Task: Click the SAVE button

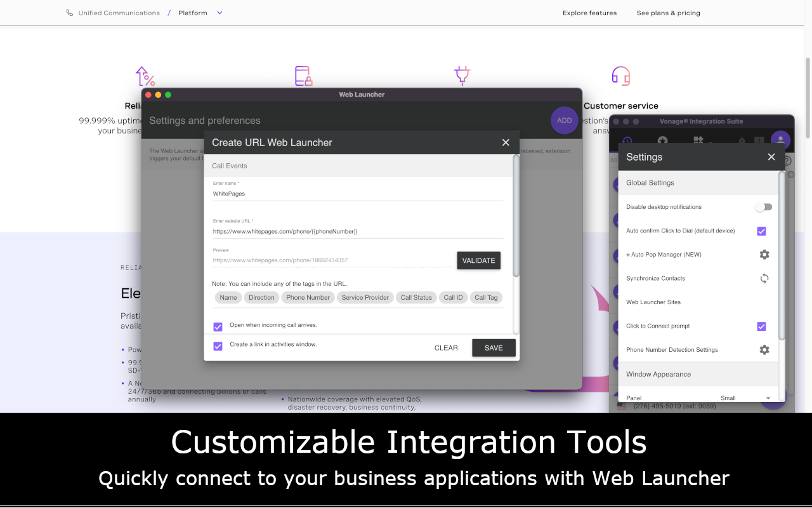Action: [494, 348]
